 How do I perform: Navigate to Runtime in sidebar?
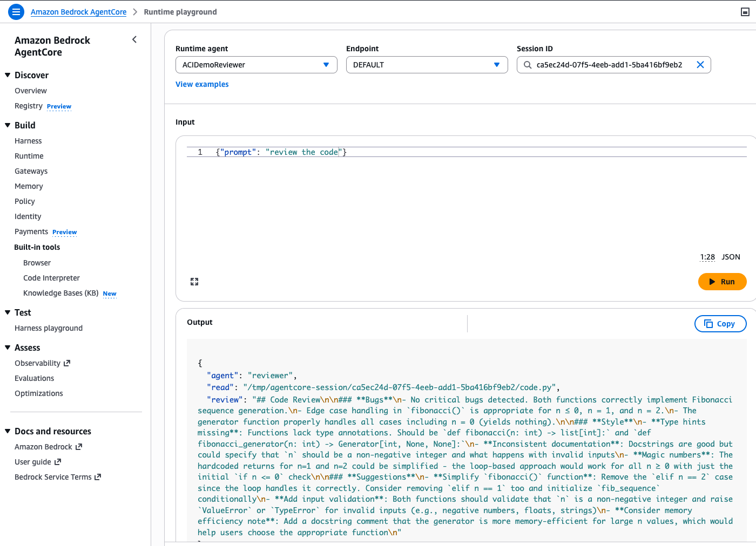pos(29,156)
